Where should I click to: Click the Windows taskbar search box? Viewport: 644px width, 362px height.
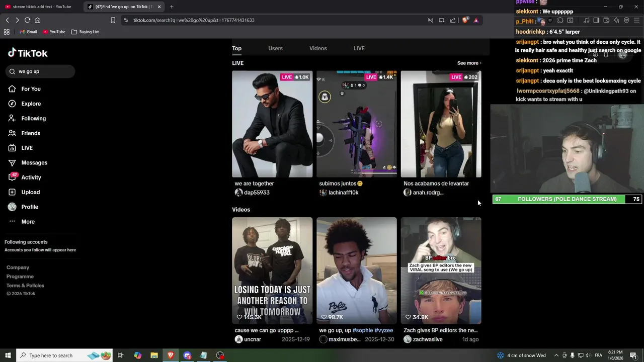pyautogui.click(x=64, y=355)
